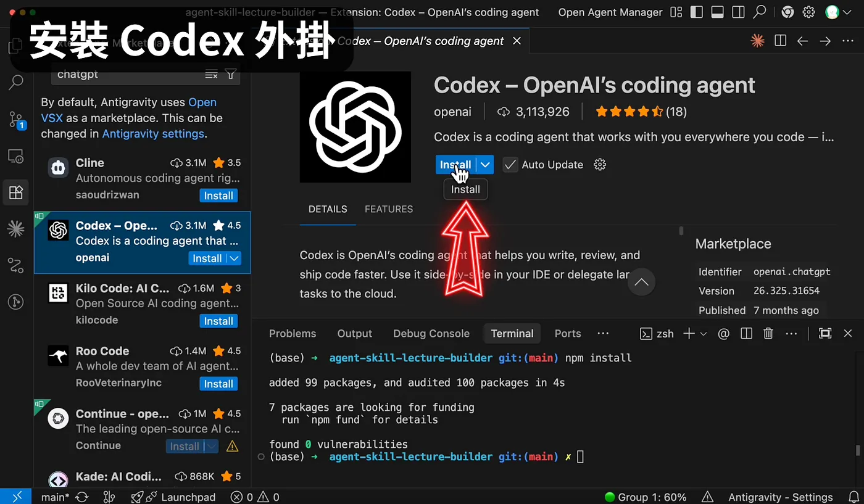Split the terminal pane
The width and height of the screenshot is (864, 504).
[746, 334]
